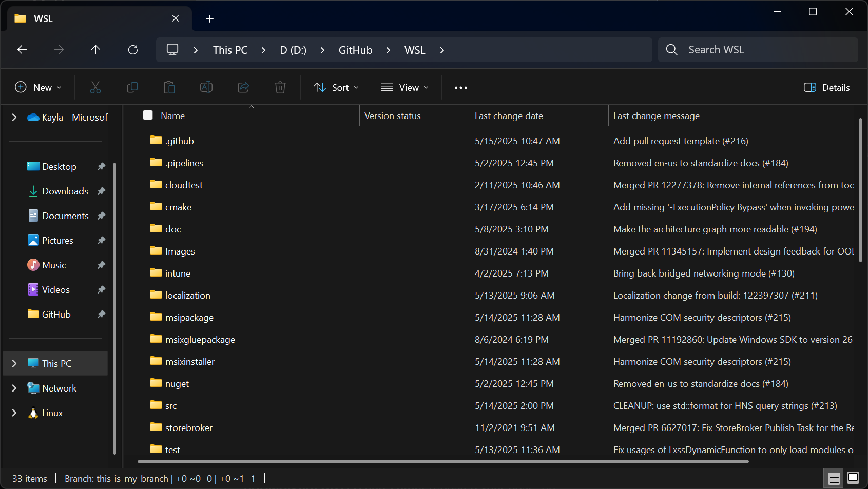
Task: Tick the select-all checkbox beside Name
Action: point(148,115)
